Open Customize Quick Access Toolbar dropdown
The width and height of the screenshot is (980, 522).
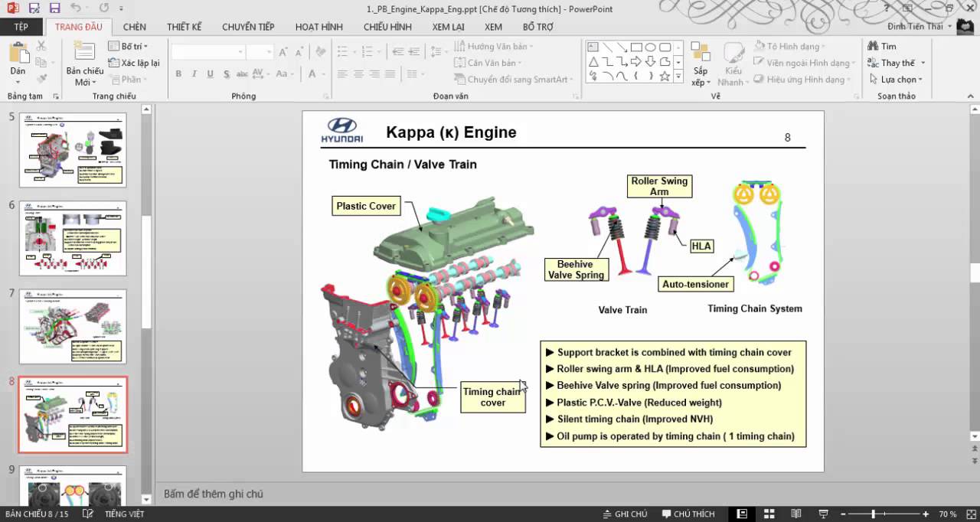pos(119,8)
